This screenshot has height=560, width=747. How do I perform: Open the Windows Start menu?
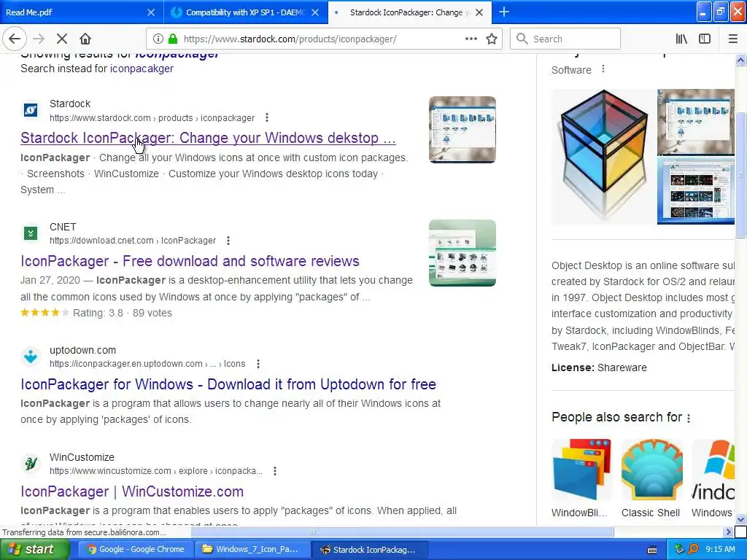[x=34, y=549]
